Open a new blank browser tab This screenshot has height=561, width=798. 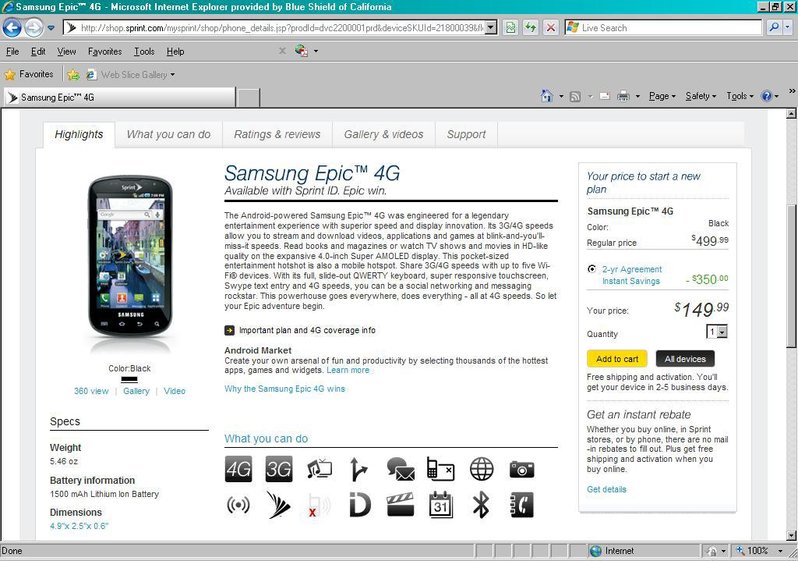pyautogui.click(x=248, y=97)
